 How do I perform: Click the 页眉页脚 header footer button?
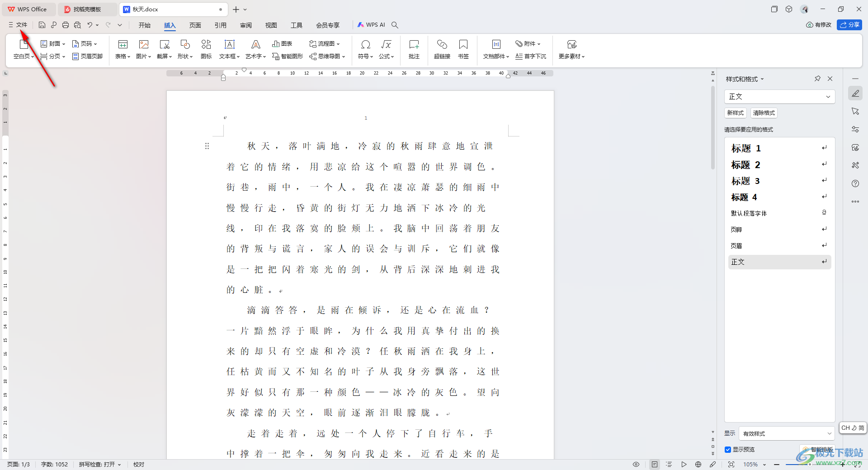point(88,56)
